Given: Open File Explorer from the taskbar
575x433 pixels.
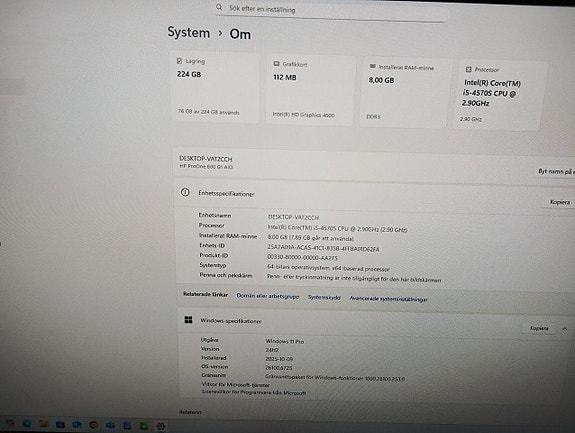Looking at the screenshot, I should click(44, 424).
